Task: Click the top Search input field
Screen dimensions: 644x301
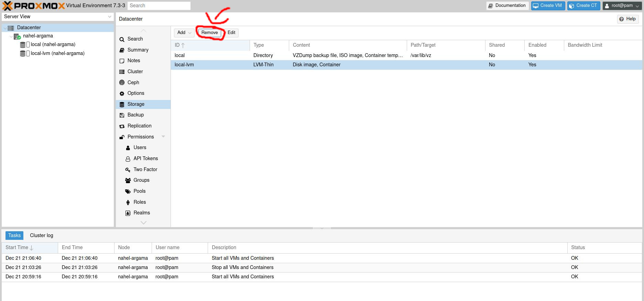Action: [159, 5]
